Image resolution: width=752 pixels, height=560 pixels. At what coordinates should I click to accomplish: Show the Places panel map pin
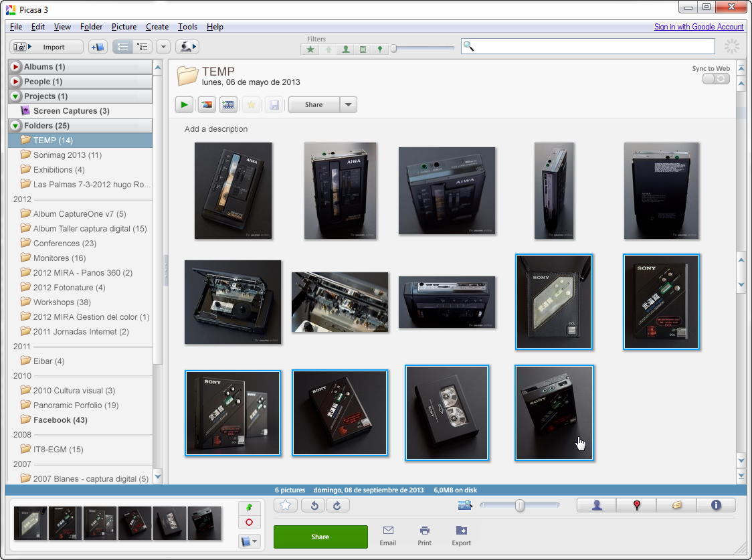click(x=636, y=505)
